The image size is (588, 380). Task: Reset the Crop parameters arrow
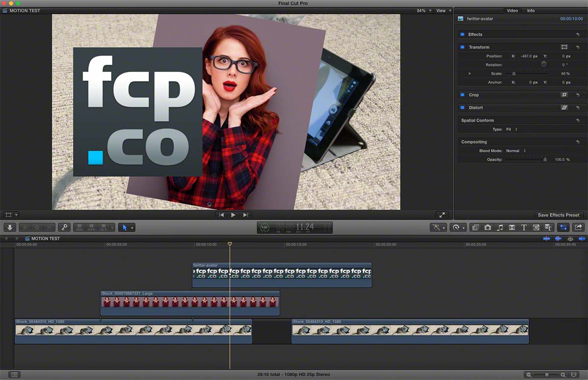click(578, 95)
